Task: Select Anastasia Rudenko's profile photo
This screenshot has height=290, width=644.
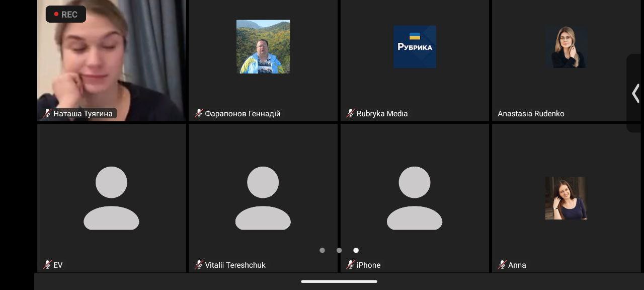Action: tap(566, 47)
